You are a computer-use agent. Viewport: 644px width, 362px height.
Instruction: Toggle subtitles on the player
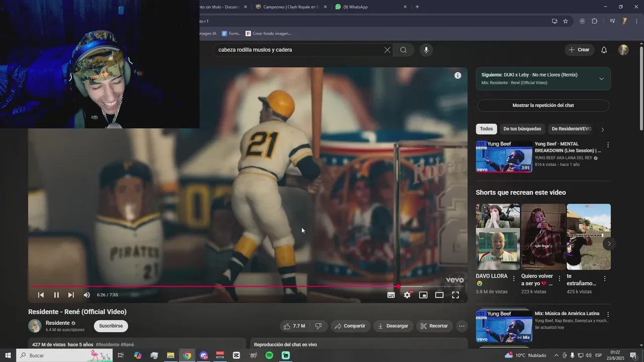391,295
